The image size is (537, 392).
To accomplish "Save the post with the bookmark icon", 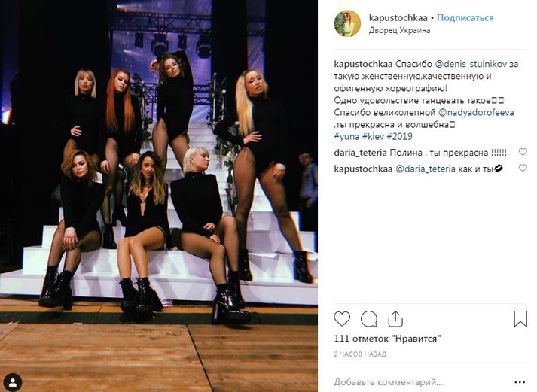I will click(x=520, y=319).
